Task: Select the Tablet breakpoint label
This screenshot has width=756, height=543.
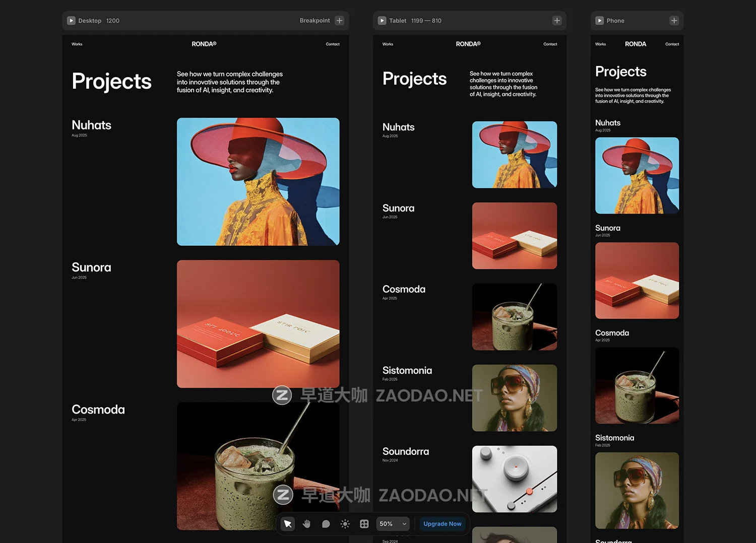Action: coord(398,21)
